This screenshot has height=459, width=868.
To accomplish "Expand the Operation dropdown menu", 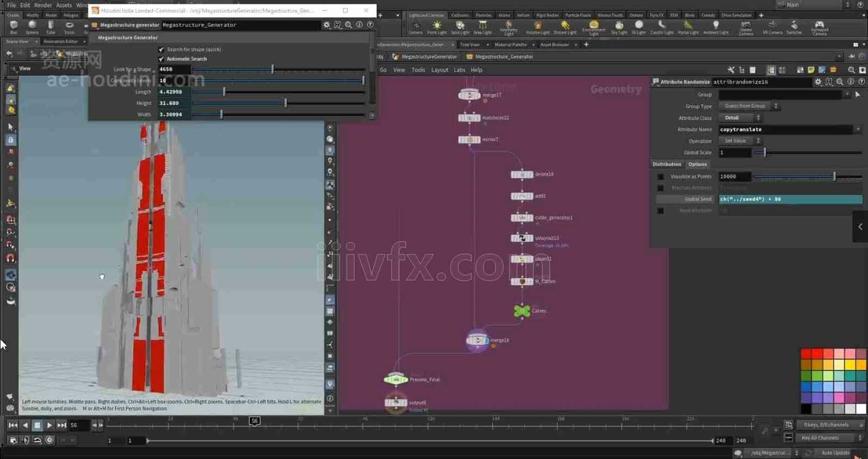I will 741,141.
